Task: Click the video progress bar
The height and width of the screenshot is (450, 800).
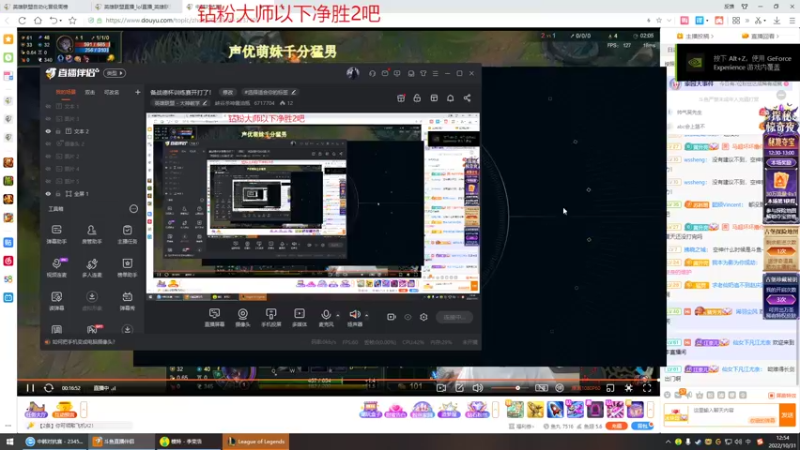Action: click(338, 380)
